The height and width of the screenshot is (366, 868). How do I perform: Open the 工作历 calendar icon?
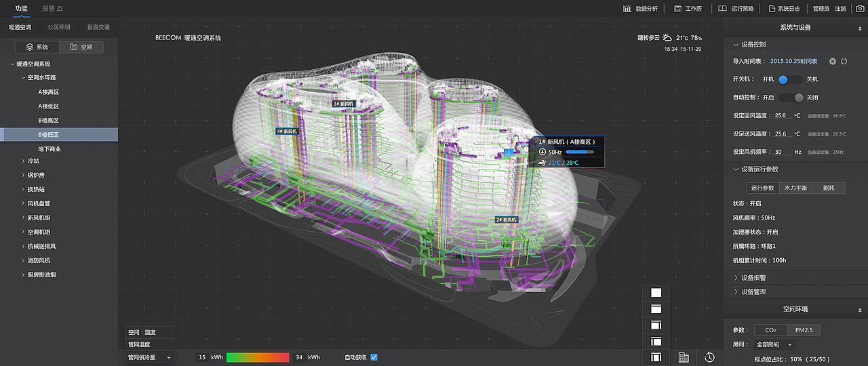point(677,9)
